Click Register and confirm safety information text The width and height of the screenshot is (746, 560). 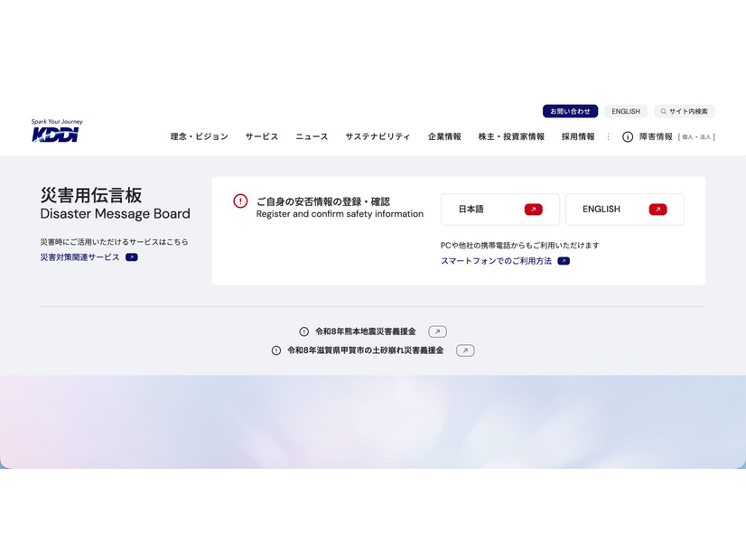(340, 214)
